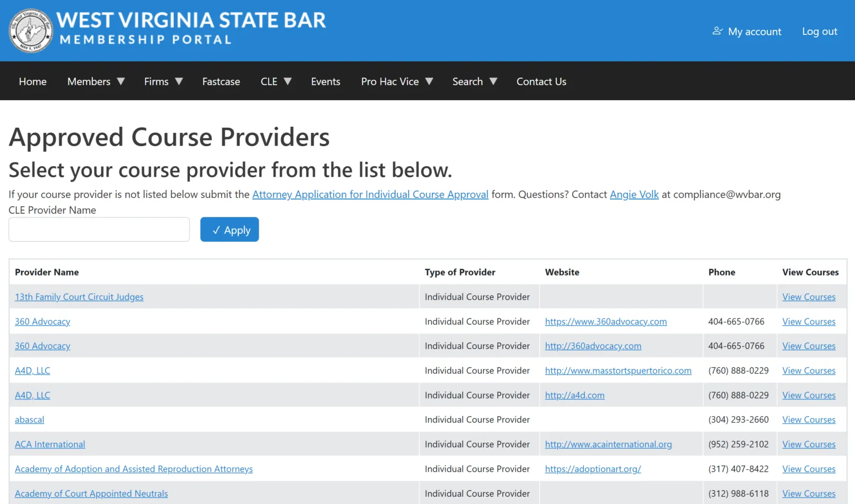Click the Angie Volk contact link
The image size is (855, 504).
pyautogui.click(x=634, y=194)
